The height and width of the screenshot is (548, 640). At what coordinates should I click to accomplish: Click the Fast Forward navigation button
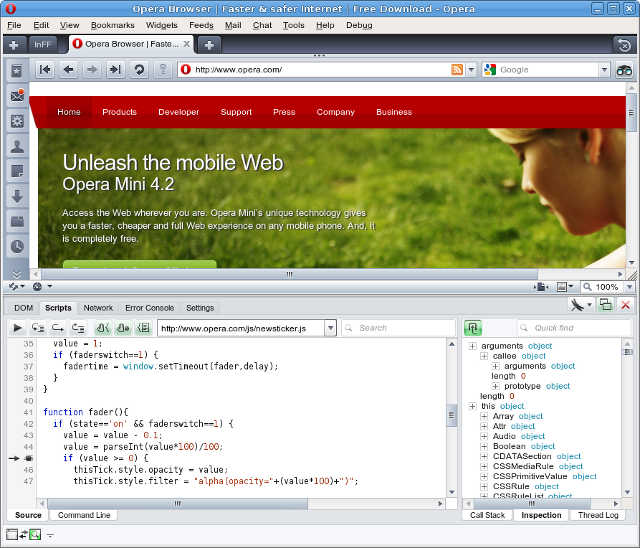click(116, 70)
